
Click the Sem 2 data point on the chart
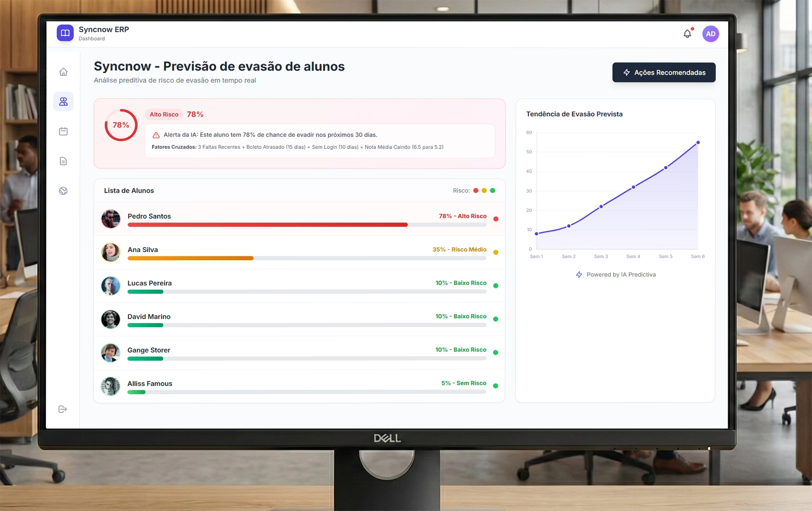(x=569, y=226)
